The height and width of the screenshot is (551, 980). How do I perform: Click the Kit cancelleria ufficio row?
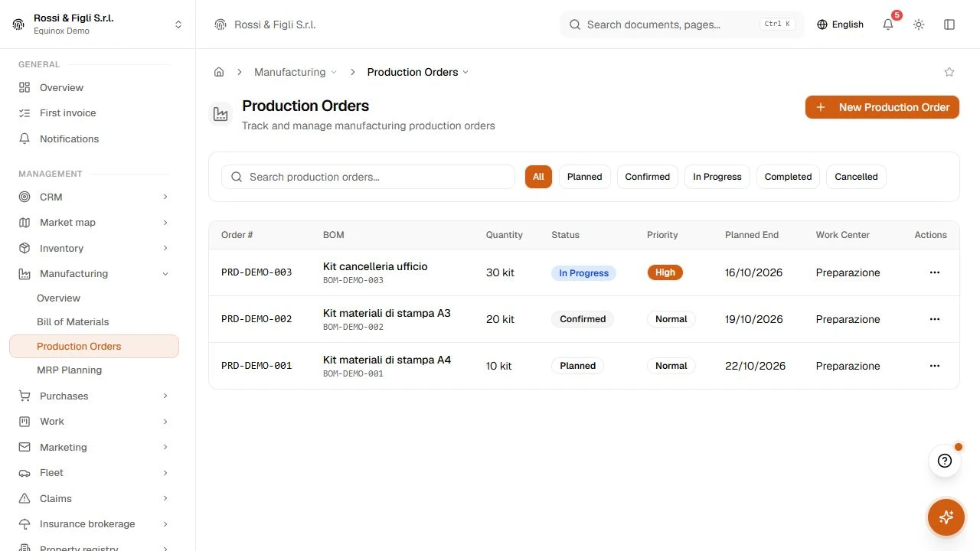pyautogui.click(x=583, y=272)
